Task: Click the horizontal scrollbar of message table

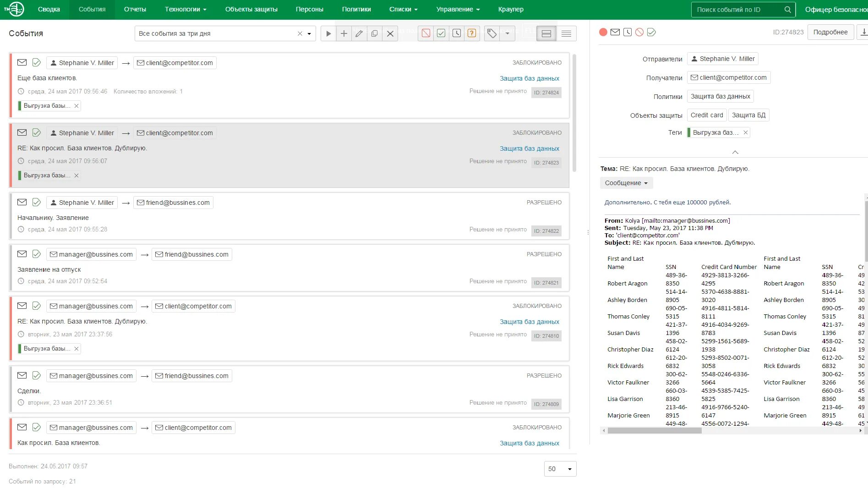Action: pos(732,431)
